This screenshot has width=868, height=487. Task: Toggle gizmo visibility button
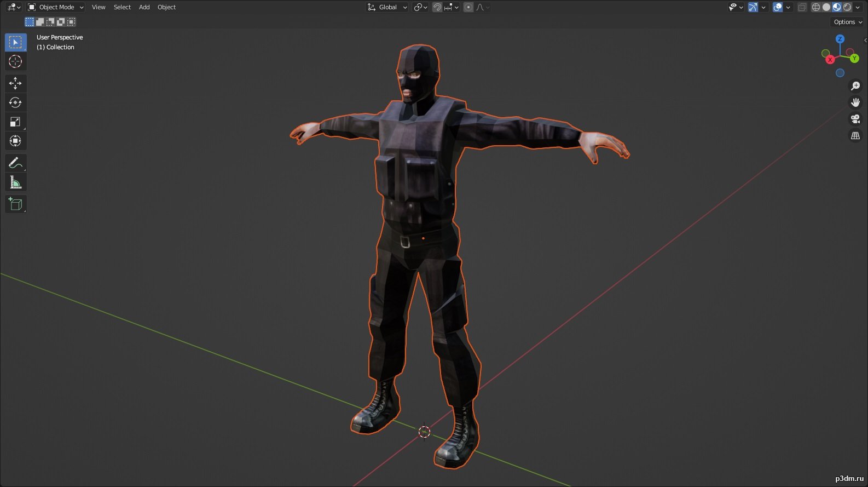point(753,7)
